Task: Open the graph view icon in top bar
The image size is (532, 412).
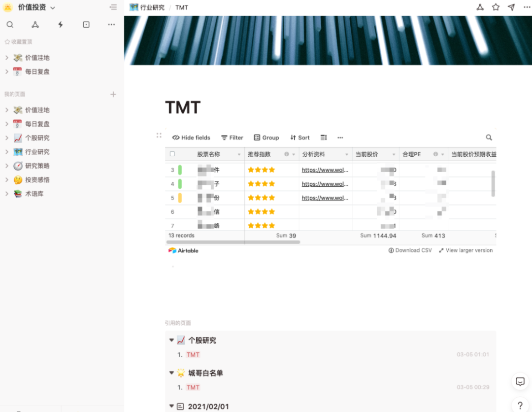Action: click(x=480, y=7)
